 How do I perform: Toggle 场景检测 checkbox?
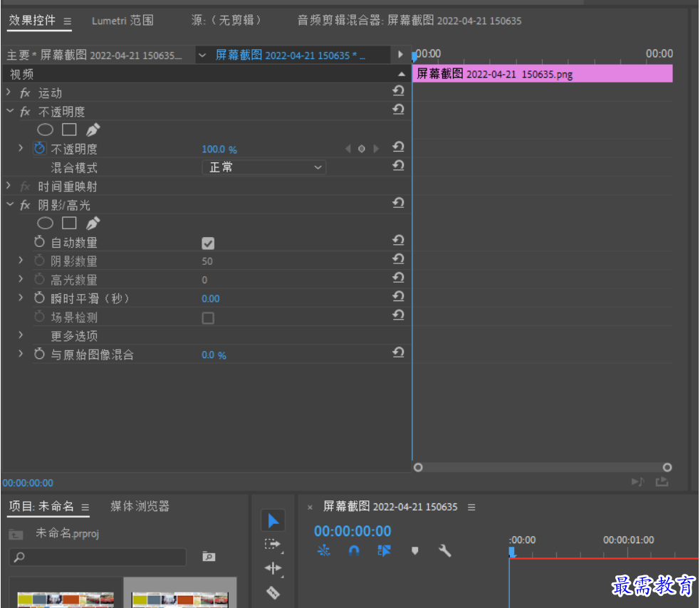coord(208,318)
